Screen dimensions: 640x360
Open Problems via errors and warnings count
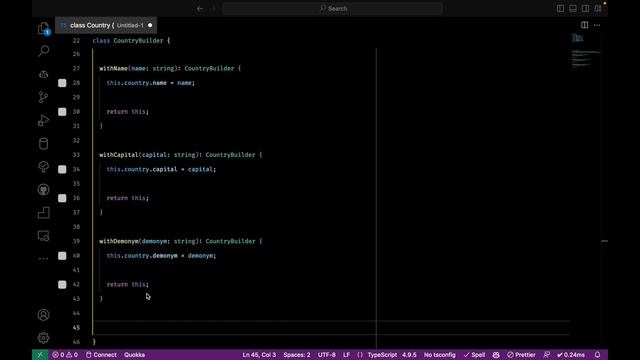[x=64, y=355]
